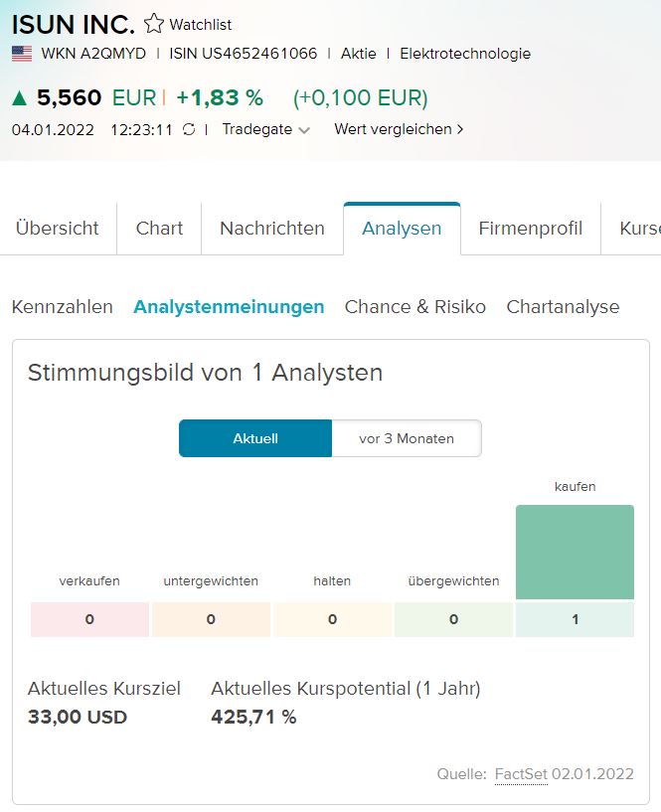Open the Kennzahlen subsection
Image resolution: width=661 pixels, height=812 pixels.
pos(63,307)
